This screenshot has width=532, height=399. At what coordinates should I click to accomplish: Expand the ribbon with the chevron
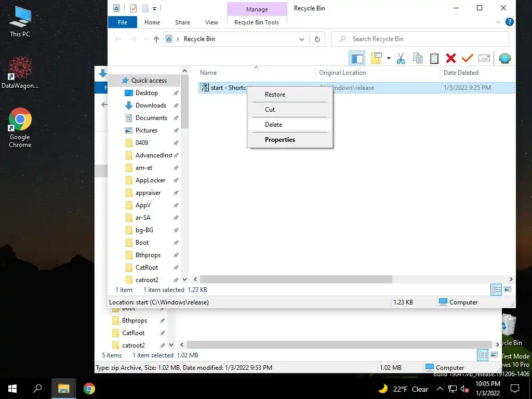coord(498,22)
